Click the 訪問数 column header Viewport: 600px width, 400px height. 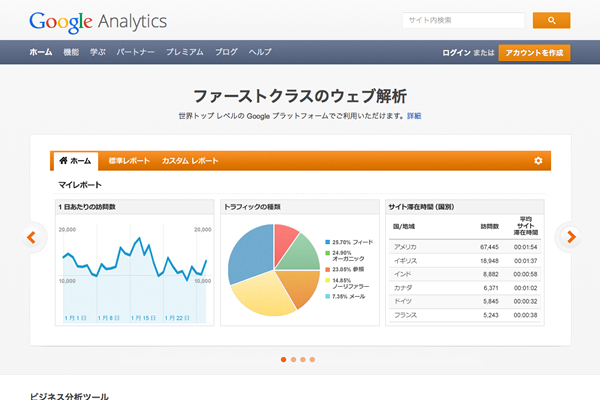(x=490, y=227)
